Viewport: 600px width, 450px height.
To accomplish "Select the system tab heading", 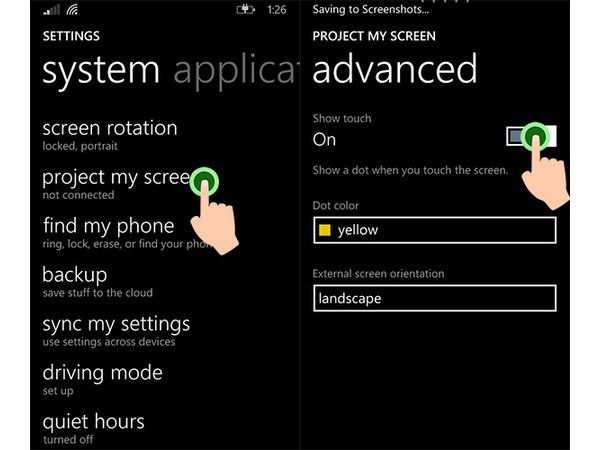I will (100, 70).
